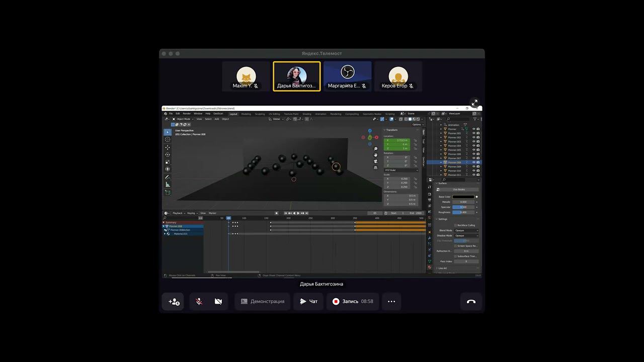End the call with the hang-up button
The width and height of the screenshot is (644, 362).
click(471, 302)
